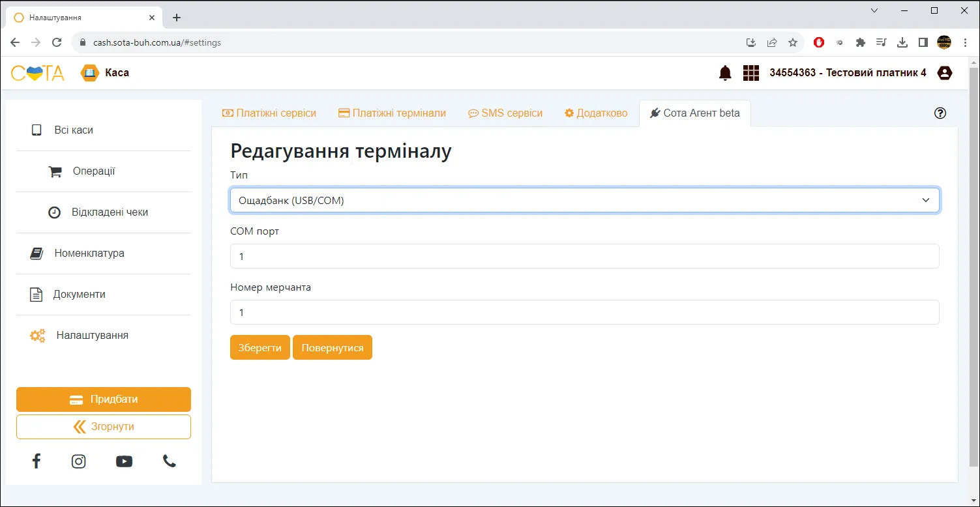980x507 pixels.
Task: Open Налаштування in sidebar
Action: click(104, 336)
